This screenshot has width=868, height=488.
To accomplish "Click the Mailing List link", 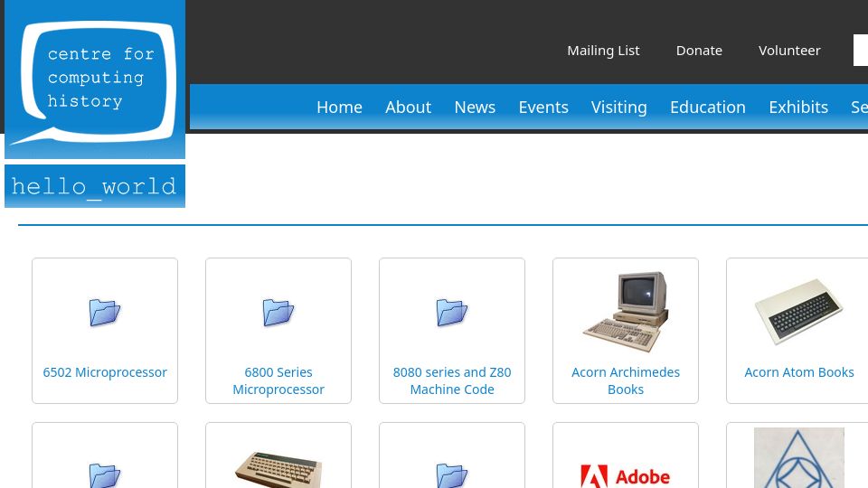I will click(x=603, y=51).
